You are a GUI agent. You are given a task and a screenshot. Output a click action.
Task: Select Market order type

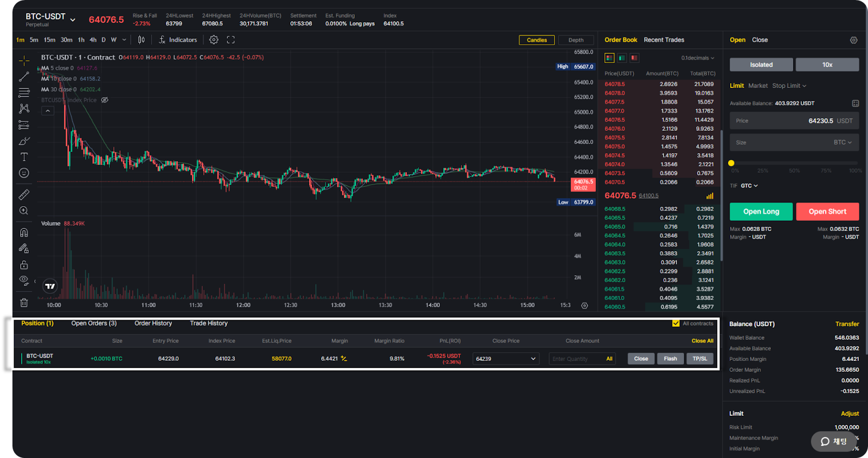tap(758, 86)
